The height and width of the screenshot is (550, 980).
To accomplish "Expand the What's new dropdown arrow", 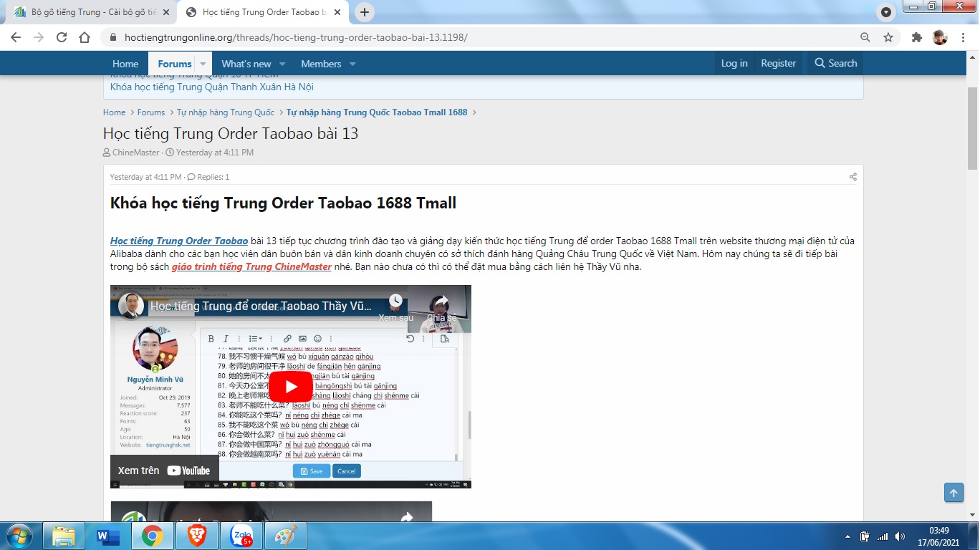I will [282, 64].
